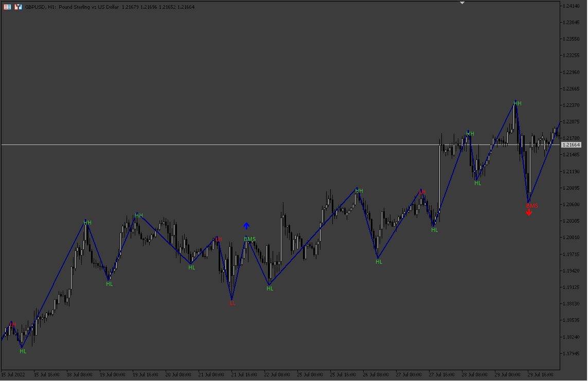Click the 1.21780 price axis label
The height and width of the screenshot is (381, 588).
tap(571, 138)
